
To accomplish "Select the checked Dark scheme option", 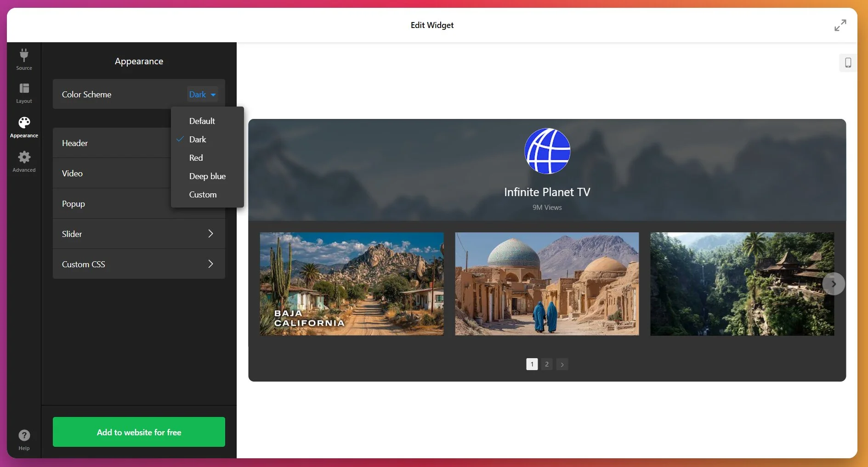I will pos(198,140).
